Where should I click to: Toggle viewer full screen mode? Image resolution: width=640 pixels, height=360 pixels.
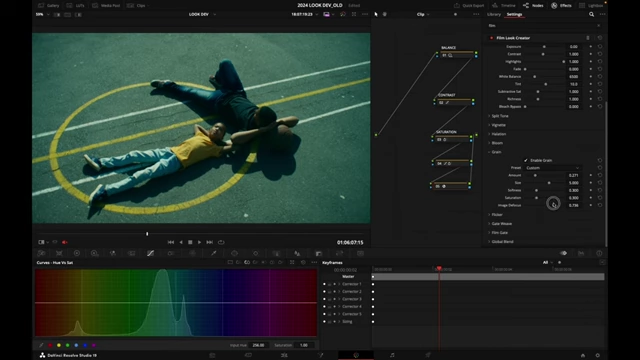[354, 14]
